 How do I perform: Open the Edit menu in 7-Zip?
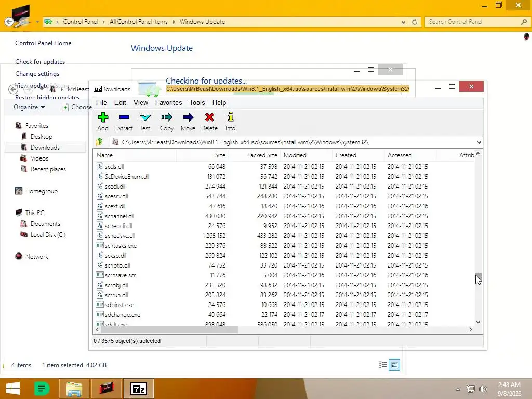(x=120, y=102)
